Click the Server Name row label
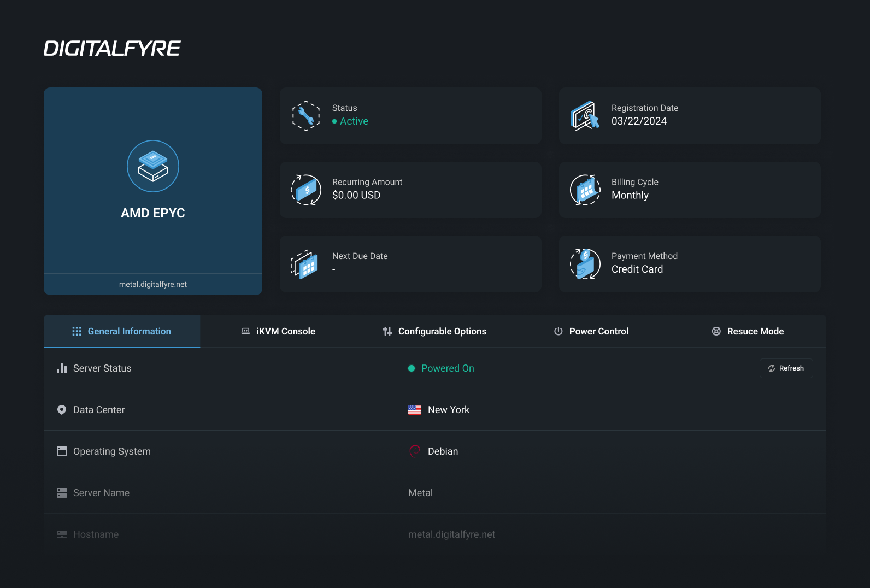Image resolution: width=870 pixels, height=588 pixels. [x=101, y=493]
